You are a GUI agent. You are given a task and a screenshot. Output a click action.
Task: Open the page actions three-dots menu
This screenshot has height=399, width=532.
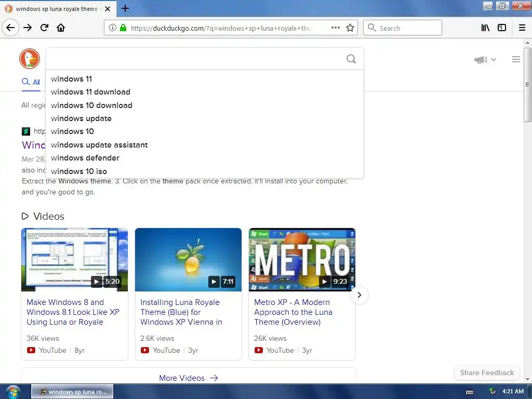(x=336, y=28)
